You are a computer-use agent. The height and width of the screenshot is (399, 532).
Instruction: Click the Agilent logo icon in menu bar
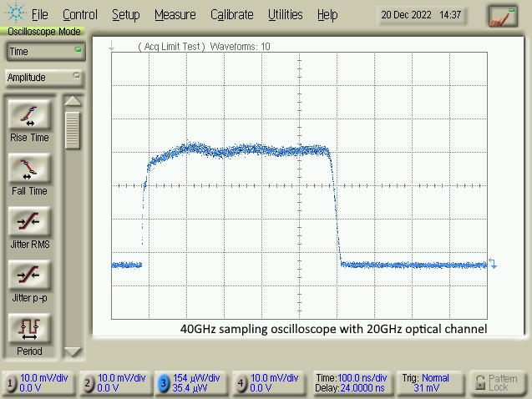click(x=15, y=14)
